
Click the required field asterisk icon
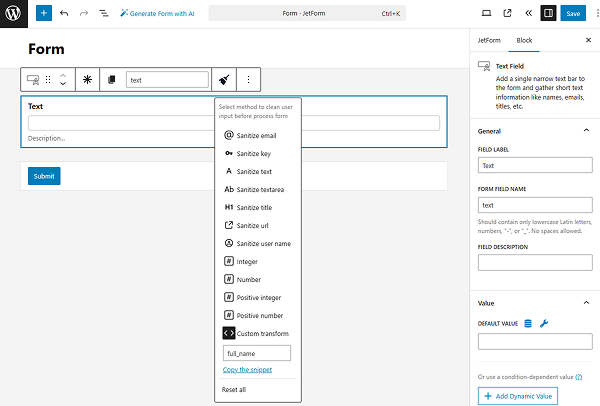pos(86,80)
